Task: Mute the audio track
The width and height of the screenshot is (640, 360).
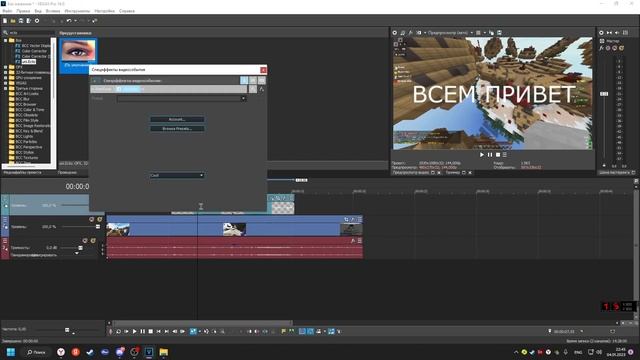Action: pyautogui.click(x=85, y=241)
